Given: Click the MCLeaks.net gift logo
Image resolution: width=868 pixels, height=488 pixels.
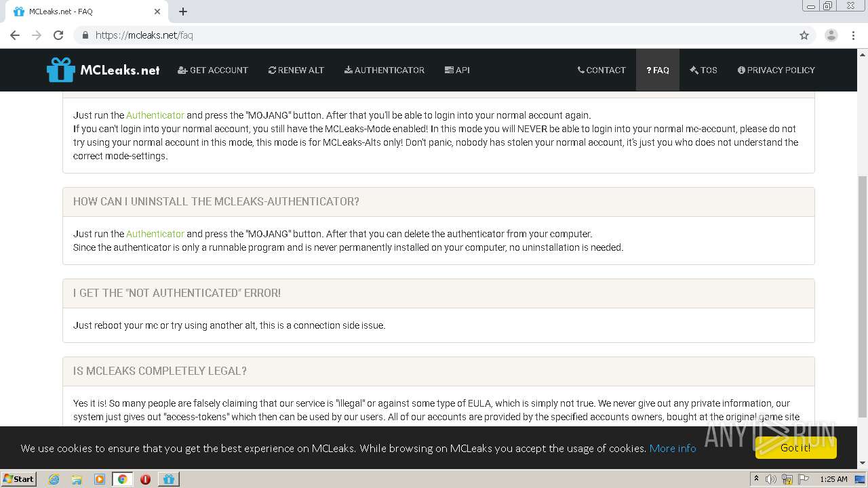Looking at the screenshot, I should pos(103,70).
